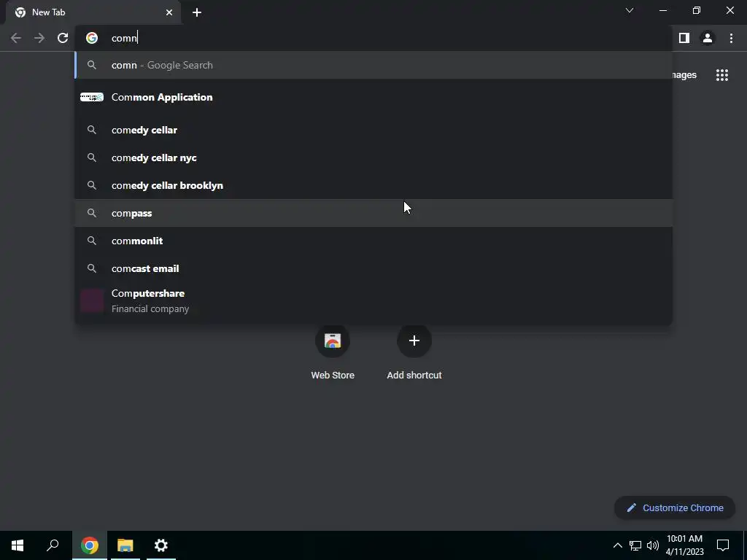Click search icon beside 'compass'
Viewport: 747px width, 560px height.
tap(92, 213)
